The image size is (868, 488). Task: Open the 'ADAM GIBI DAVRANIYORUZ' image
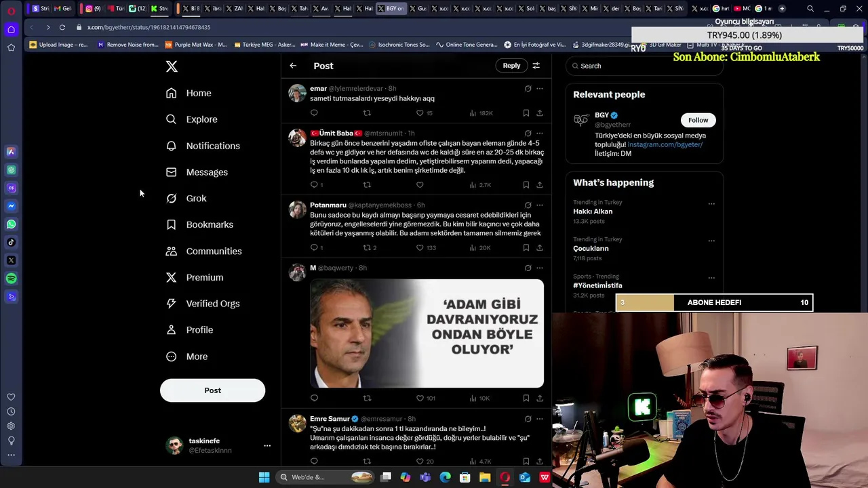tap(427, 333)
